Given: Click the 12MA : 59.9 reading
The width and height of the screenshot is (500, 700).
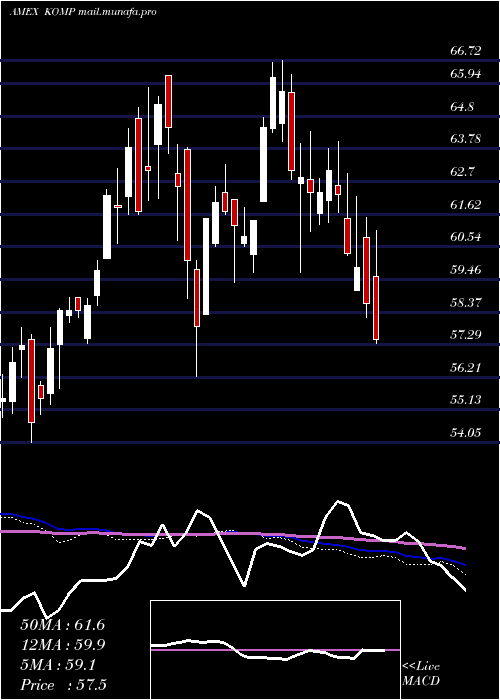Looking at the screenshot, I should click(63, 645).
